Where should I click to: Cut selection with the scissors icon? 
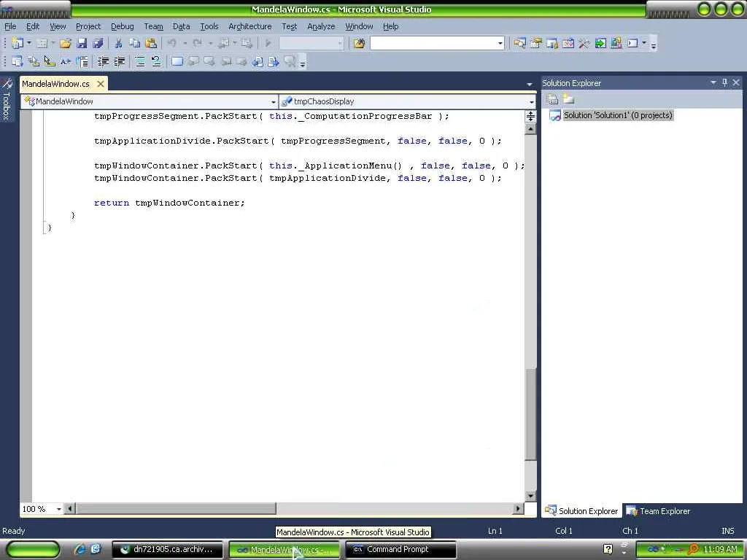119,43
